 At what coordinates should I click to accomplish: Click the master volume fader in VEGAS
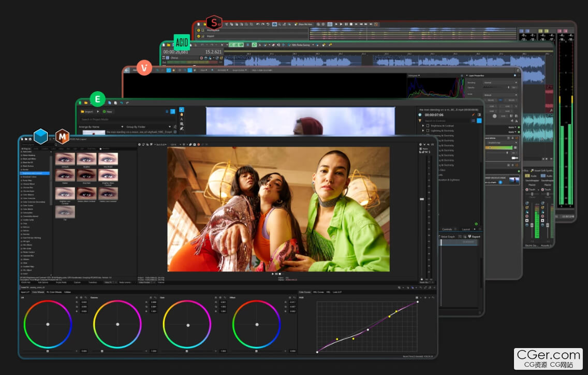click(422, 199)
